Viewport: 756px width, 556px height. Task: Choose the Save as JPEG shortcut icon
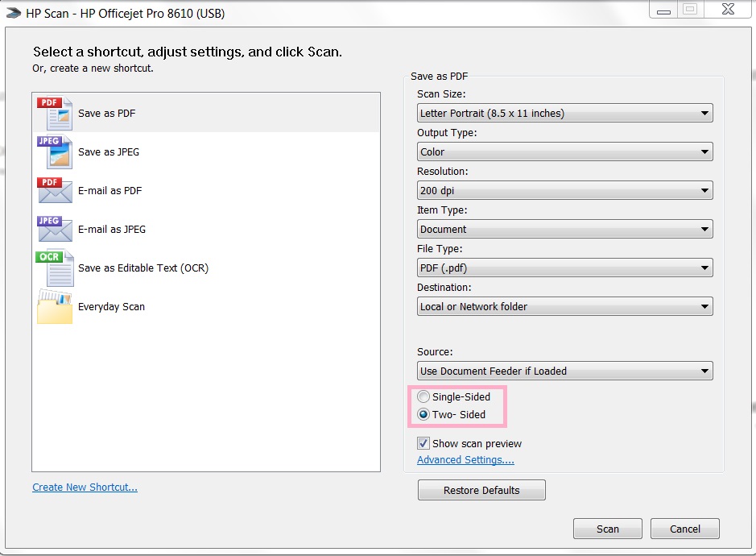(55, 152)
